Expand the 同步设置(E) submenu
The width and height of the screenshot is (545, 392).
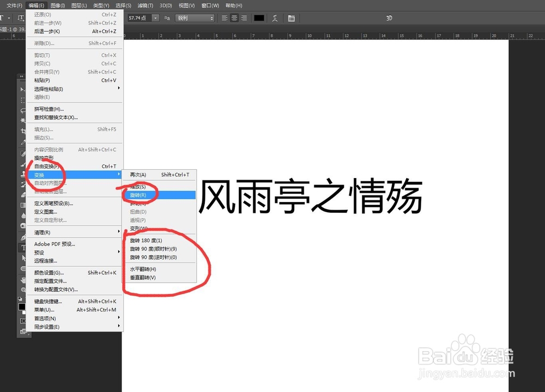point(75,327)
